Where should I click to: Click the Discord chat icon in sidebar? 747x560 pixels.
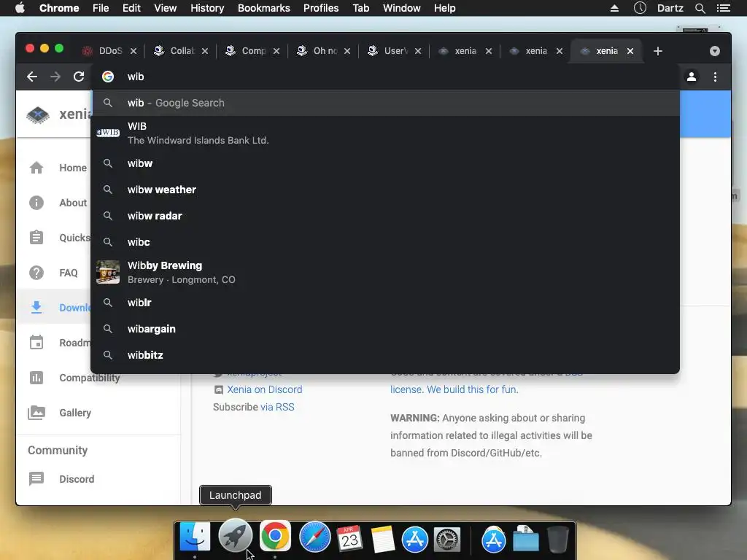coord(36,478)
